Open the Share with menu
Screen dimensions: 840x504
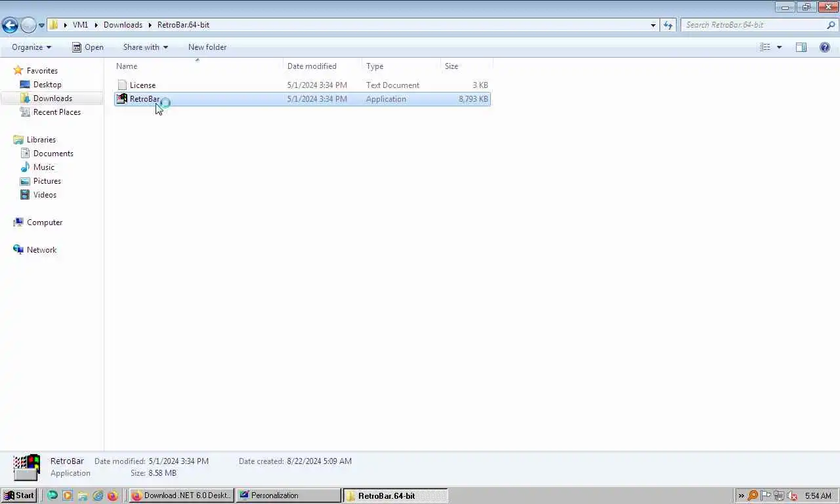pyautogui.click(x=146, y=47)
